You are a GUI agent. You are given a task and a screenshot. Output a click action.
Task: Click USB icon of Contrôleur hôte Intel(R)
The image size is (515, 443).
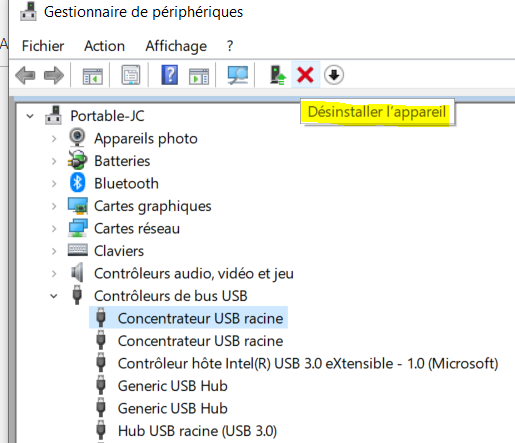101,363
